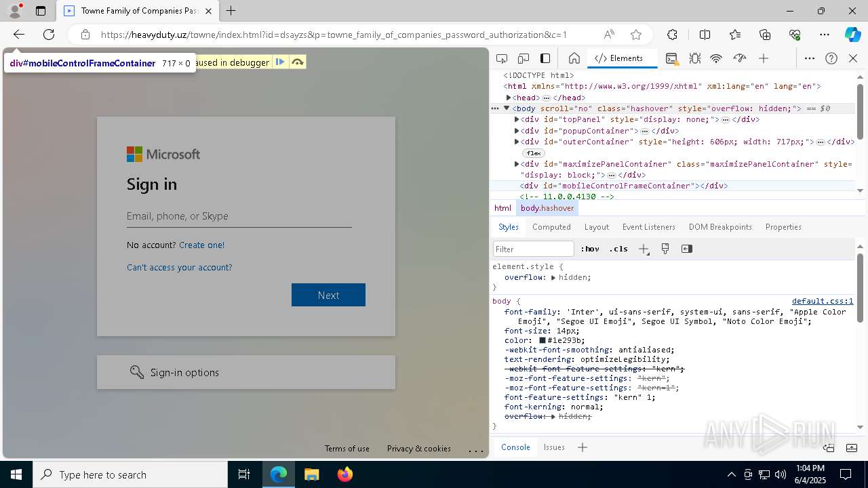Add new style rule plus icon
This screenshot has width=868, height=488.
tap(644, 249)
